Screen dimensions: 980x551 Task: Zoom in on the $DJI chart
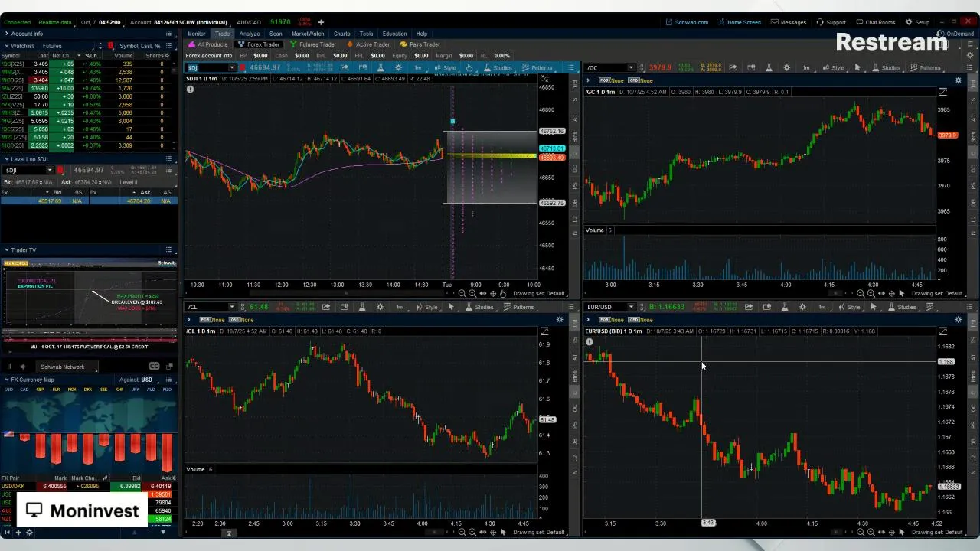pyautogui.click(x=472, y=293)
